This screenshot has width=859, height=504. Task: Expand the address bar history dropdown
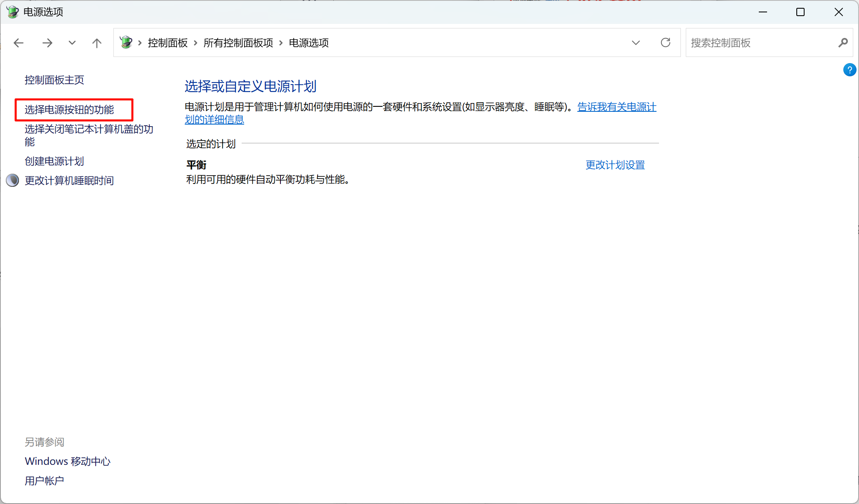click(635, 42)
